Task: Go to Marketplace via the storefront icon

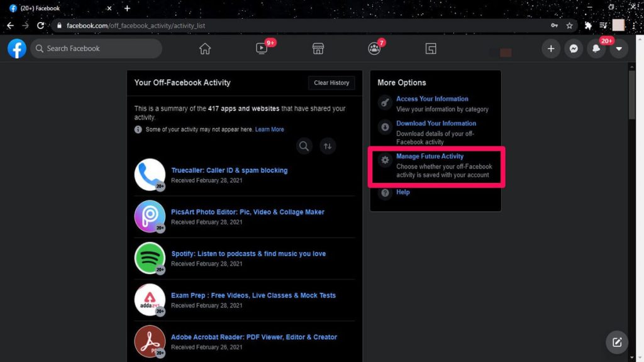Action: pos(318,48)
